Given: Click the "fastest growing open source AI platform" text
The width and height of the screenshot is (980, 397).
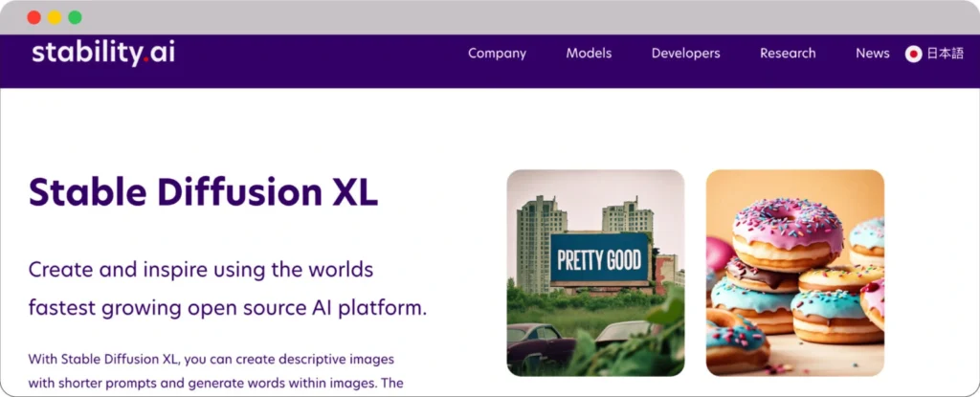Looking at the screenshot, I should (x=227, y=309).
